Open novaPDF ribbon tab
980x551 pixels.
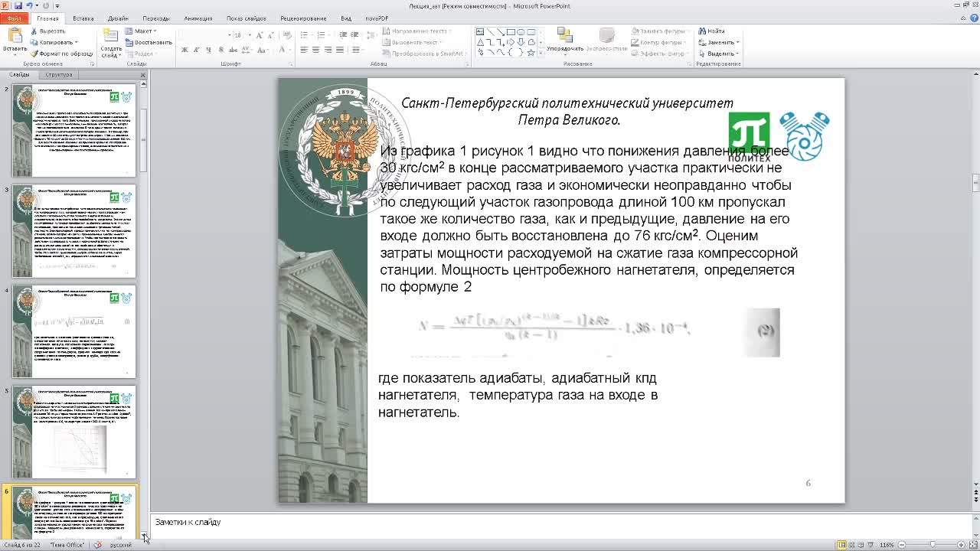tap(376, 18)
